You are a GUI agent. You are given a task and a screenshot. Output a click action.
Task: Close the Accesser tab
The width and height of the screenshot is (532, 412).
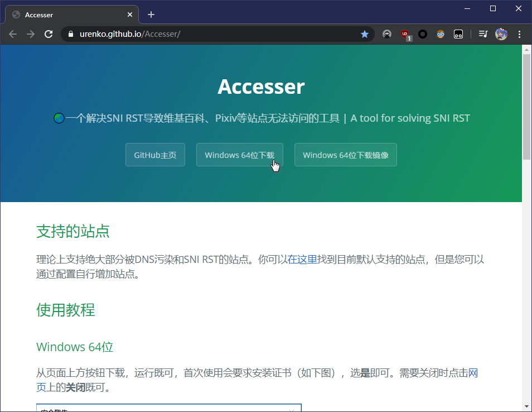tap(129, 15)
